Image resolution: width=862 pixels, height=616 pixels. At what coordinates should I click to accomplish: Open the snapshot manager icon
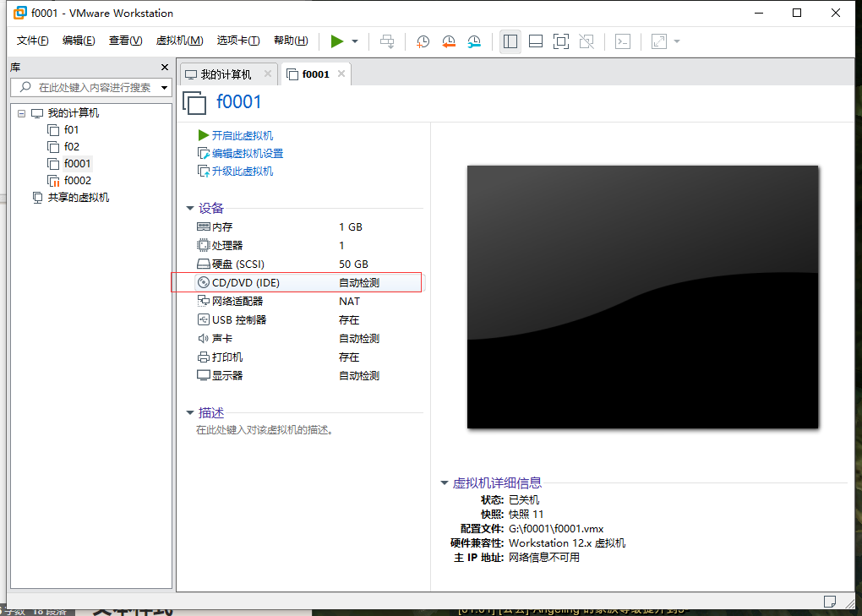click(x=474, y=41)
